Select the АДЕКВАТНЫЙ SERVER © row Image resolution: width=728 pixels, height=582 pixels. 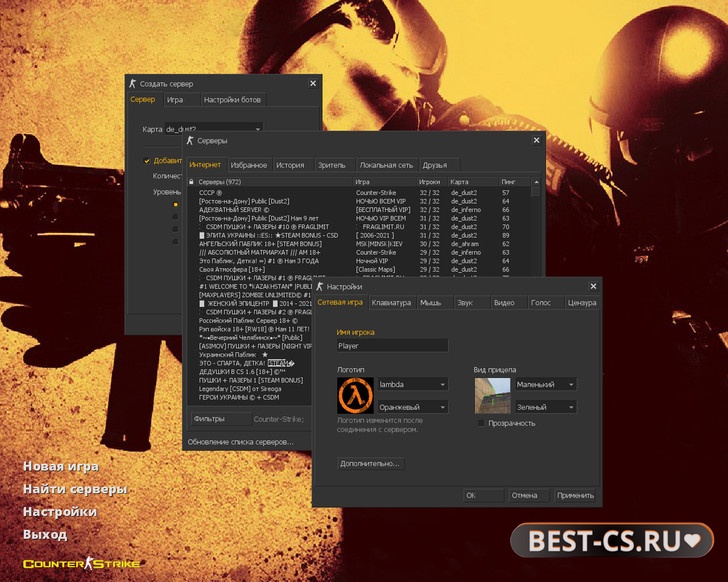359,210
